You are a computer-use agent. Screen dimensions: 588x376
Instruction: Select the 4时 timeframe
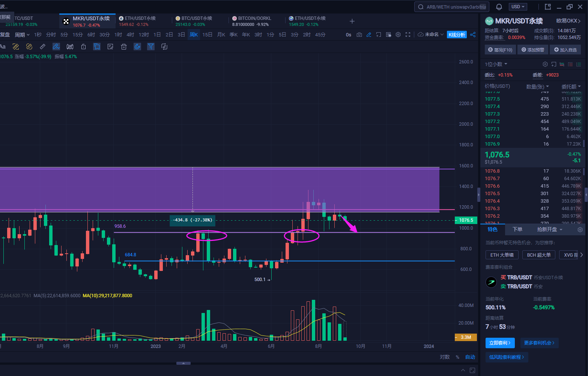tap(130, 35)
